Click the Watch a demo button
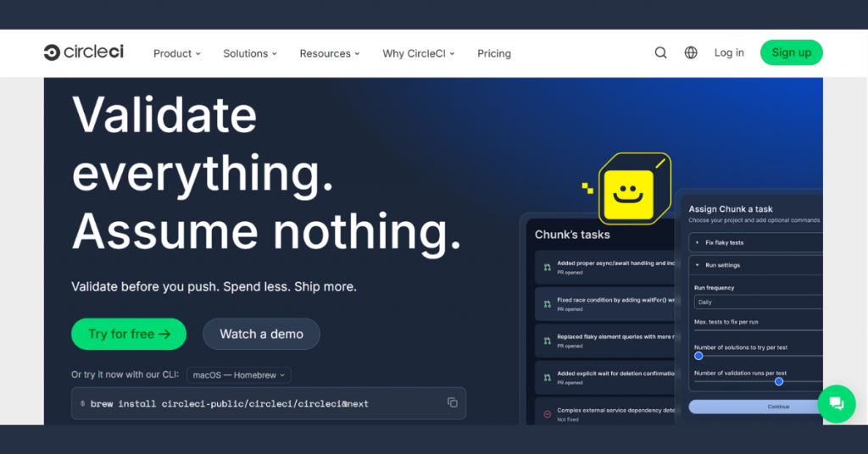 point(261,334)
